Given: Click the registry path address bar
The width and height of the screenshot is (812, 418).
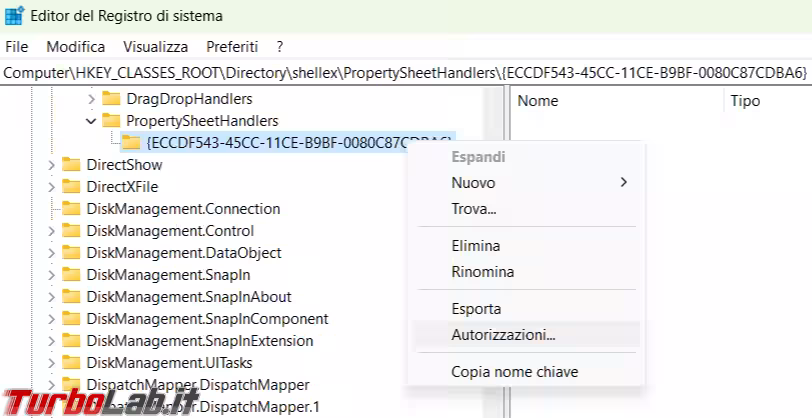Looking at the screenshot, I should coord(406,73).
